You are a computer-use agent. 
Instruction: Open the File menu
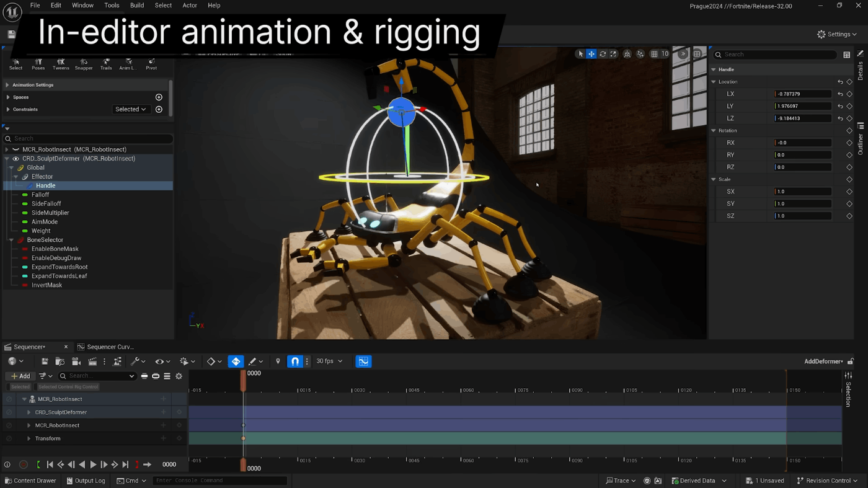coord(35,6)
